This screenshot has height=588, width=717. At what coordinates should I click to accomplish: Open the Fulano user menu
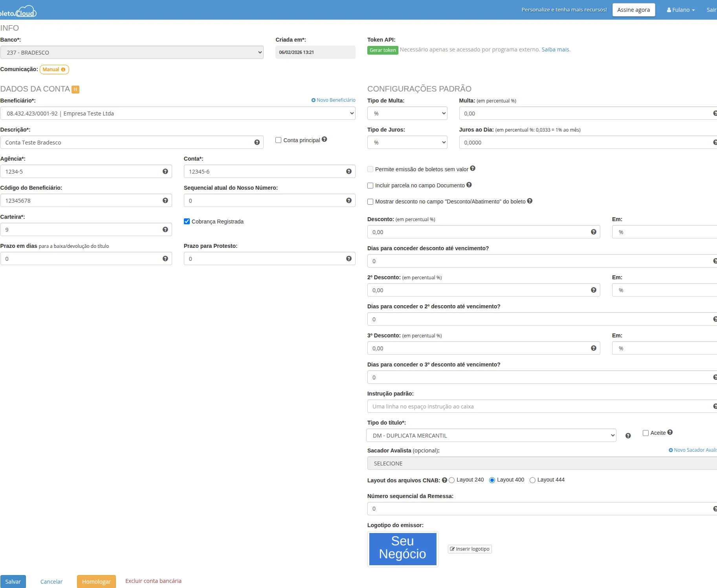(680, 10)
